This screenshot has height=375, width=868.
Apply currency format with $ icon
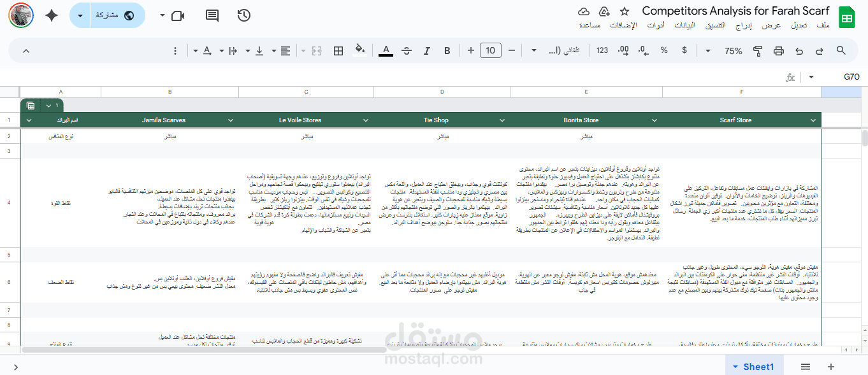click(x=684, y=51)
